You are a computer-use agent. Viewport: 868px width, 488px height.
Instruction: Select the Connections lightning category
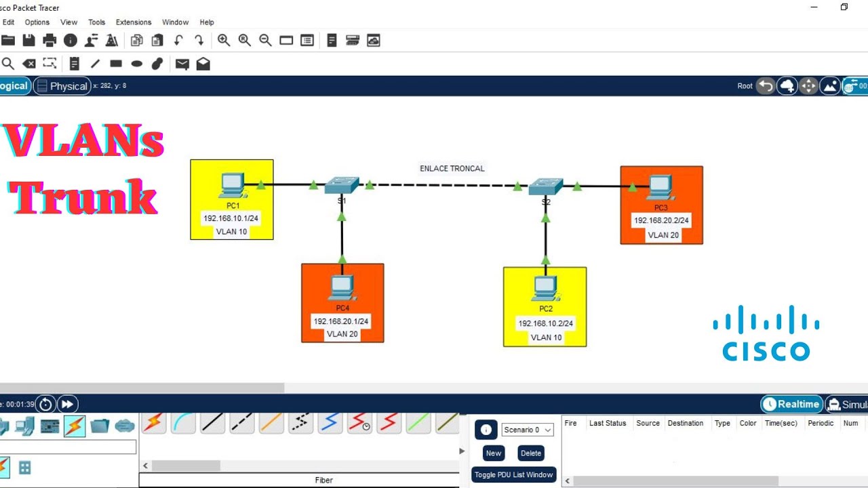tap(75, 426)
